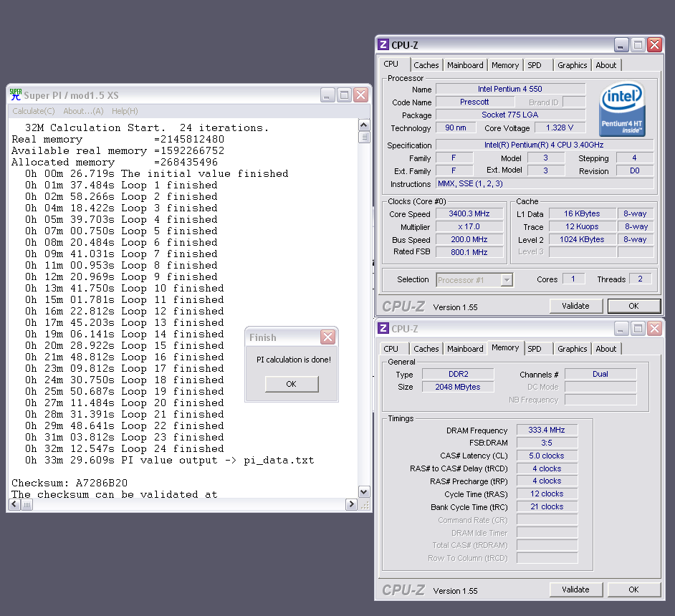Click Super PI horizontal scrollbar thumb
Viewport: 675px width, 616px height.
point(27,504)
